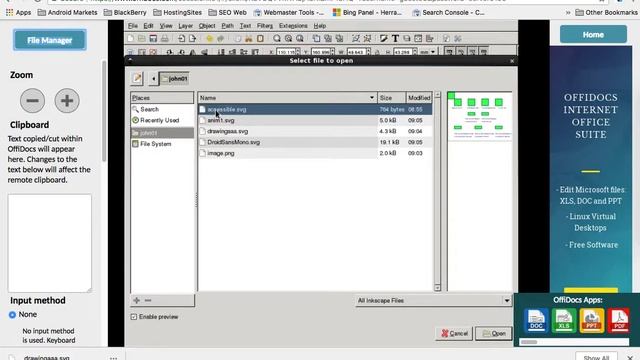Click the Zoom in plus button
The image size is (640, 360).
pos(67,100)
